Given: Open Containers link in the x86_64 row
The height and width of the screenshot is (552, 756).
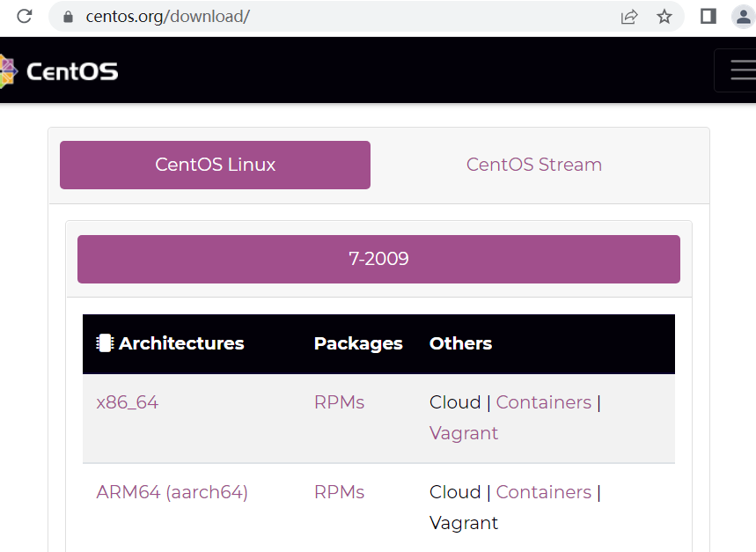Looking at the screenshot, I should pos(543,402).
